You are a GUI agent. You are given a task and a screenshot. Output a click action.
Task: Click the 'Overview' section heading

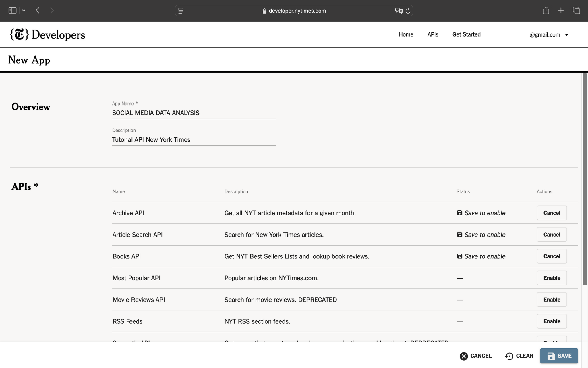[31, 107]
